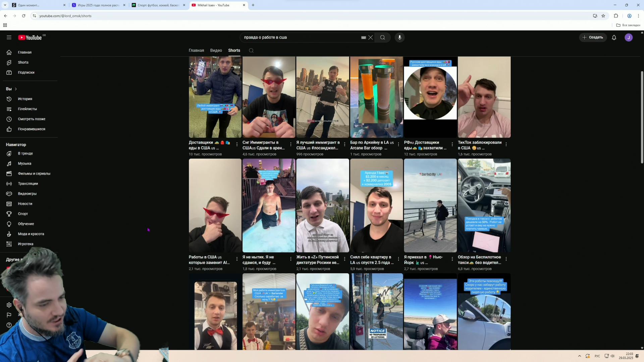
Task: Switch the РУС input language indicator
Action: pos(597,356)
